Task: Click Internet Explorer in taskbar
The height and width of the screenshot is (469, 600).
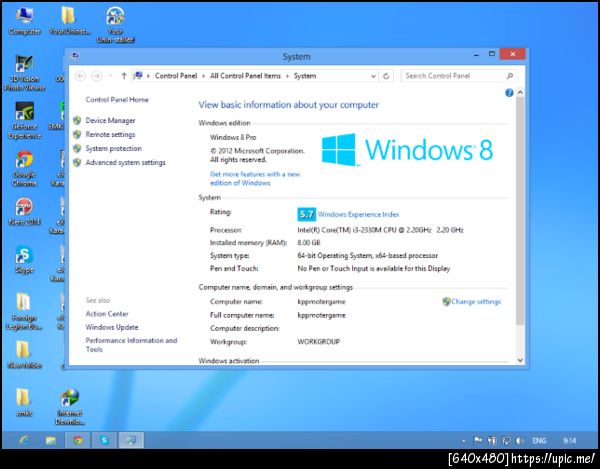Action: pos(24,440)
